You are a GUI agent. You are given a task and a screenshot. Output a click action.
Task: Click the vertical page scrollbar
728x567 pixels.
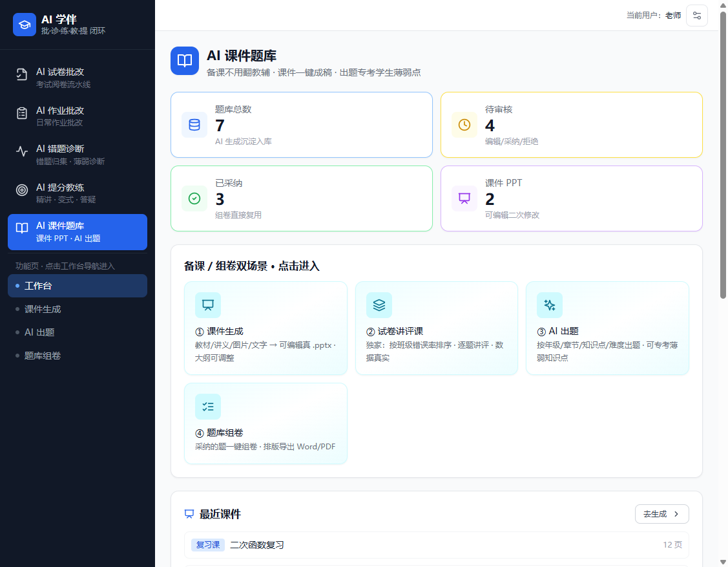point(723,155)
